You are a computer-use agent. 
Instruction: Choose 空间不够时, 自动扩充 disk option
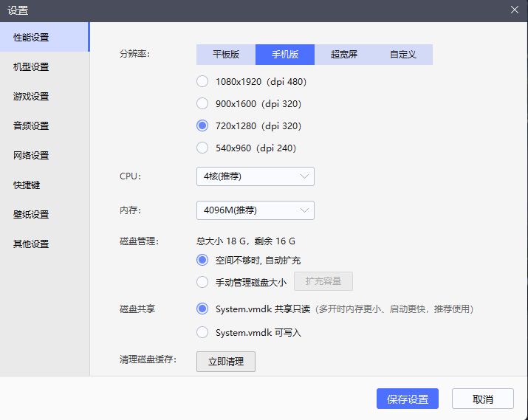coord(202,260)
